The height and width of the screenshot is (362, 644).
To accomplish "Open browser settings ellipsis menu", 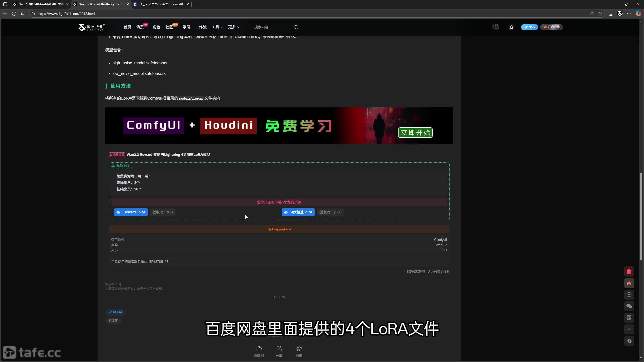I will pos(629,14).
